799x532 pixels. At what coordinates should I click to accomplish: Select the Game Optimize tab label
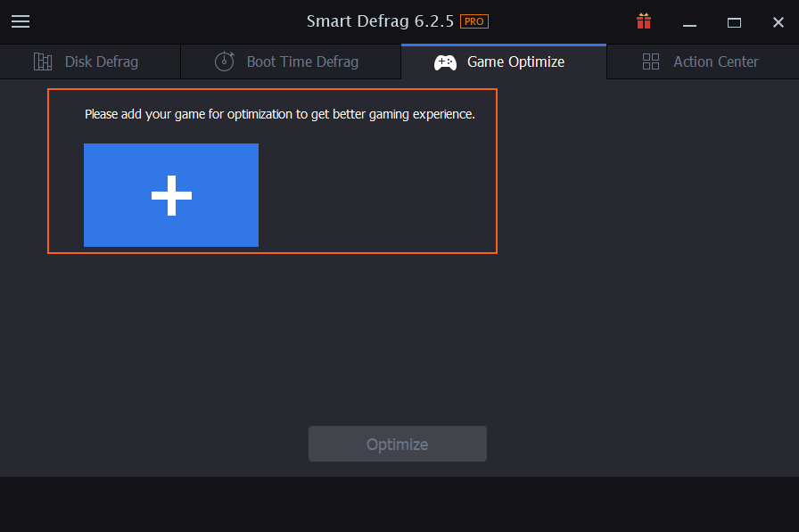515,61
